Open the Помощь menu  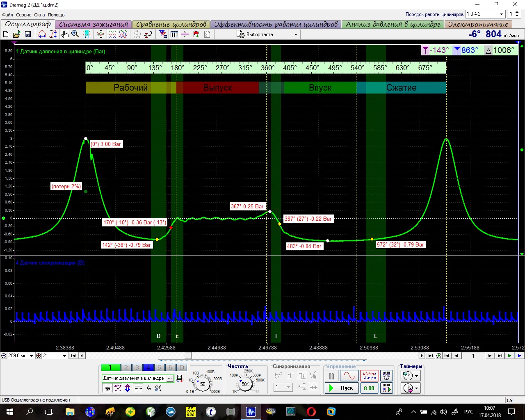coord(56,15)
